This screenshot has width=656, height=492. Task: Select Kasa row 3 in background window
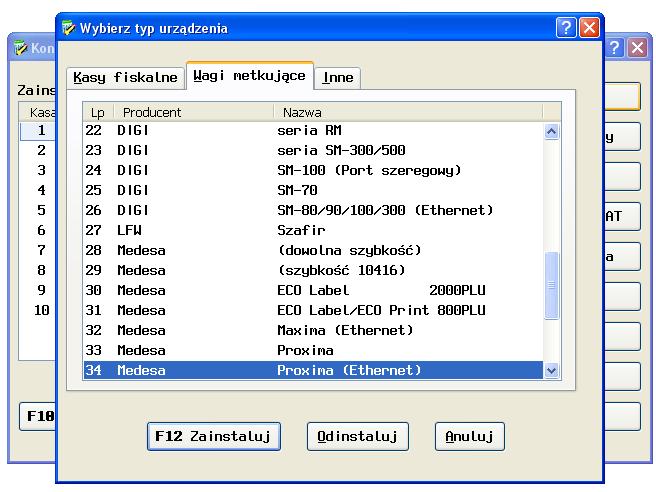(x=38, y=170)
